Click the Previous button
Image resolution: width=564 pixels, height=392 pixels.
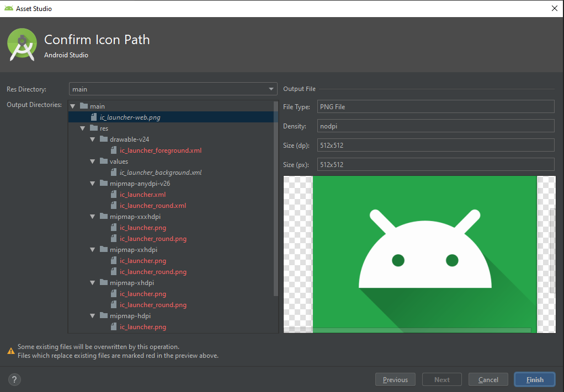pos(395,379)
